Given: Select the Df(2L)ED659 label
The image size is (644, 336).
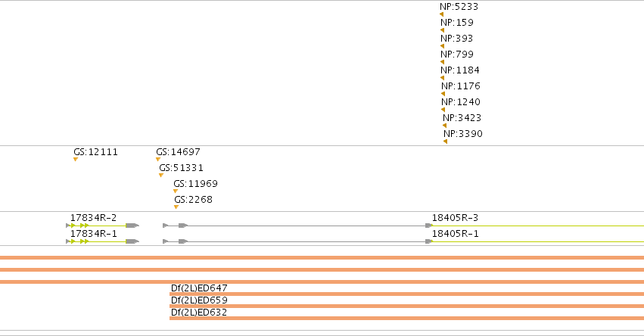Looking at the screenshot, I should [x=199, y=300].
